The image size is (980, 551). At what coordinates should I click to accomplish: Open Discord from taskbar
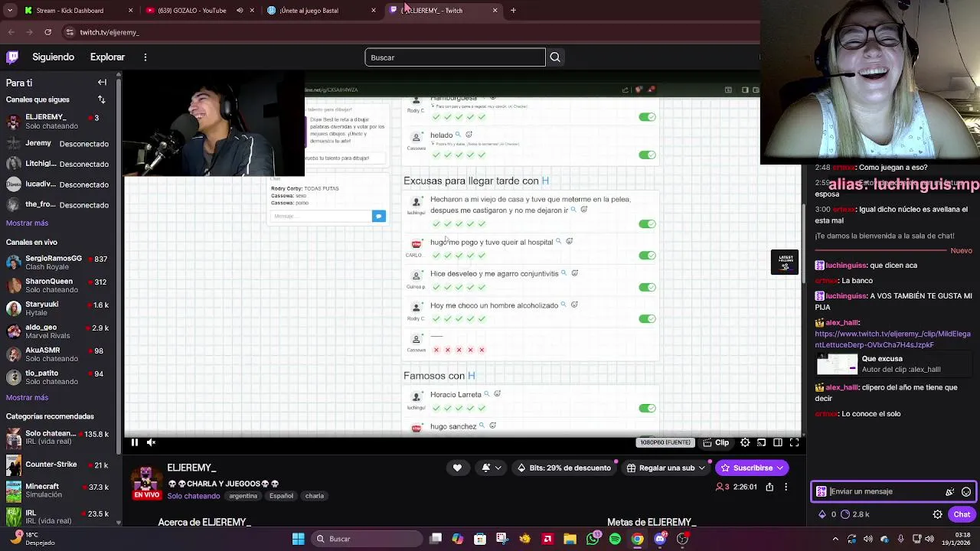[660, 539]
